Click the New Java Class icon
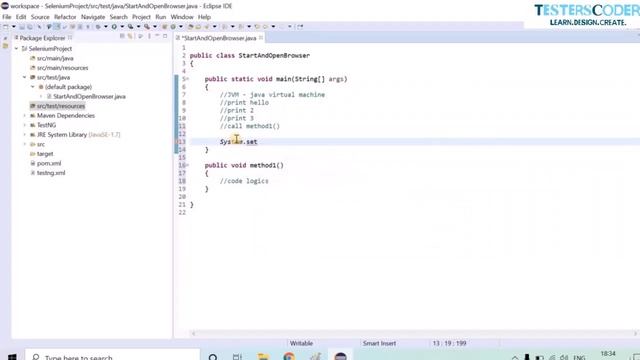The image size is (640, 360). [173, 27]
